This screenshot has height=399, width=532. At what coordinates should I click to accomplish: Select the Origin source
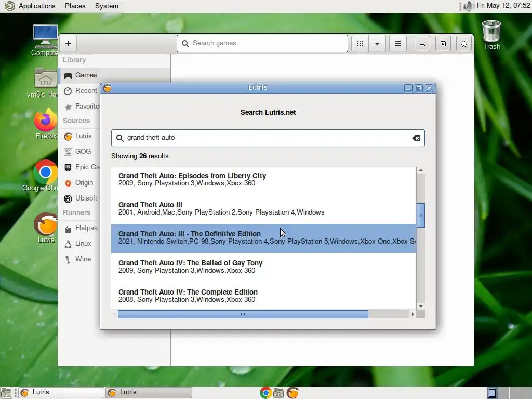tap(78, 182)
